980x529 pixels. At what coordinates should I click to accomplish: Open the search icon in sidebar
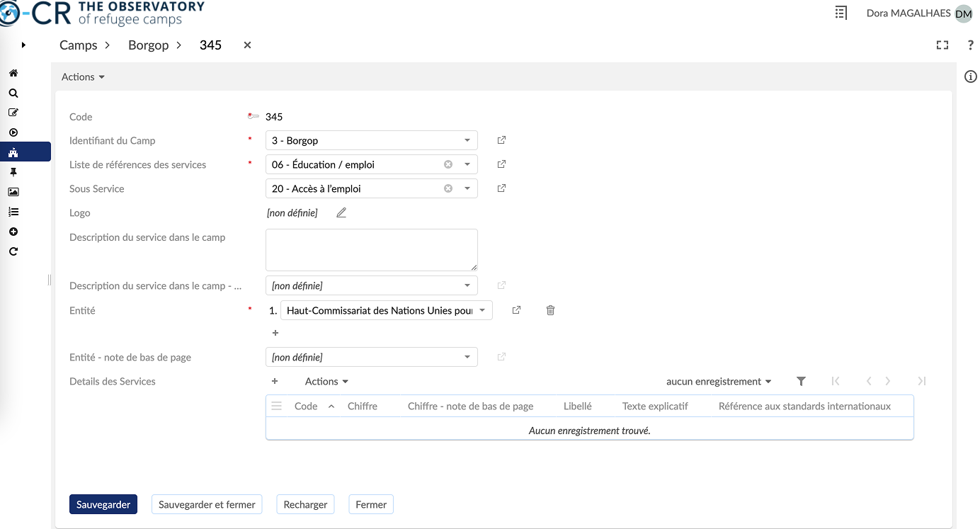13,93
